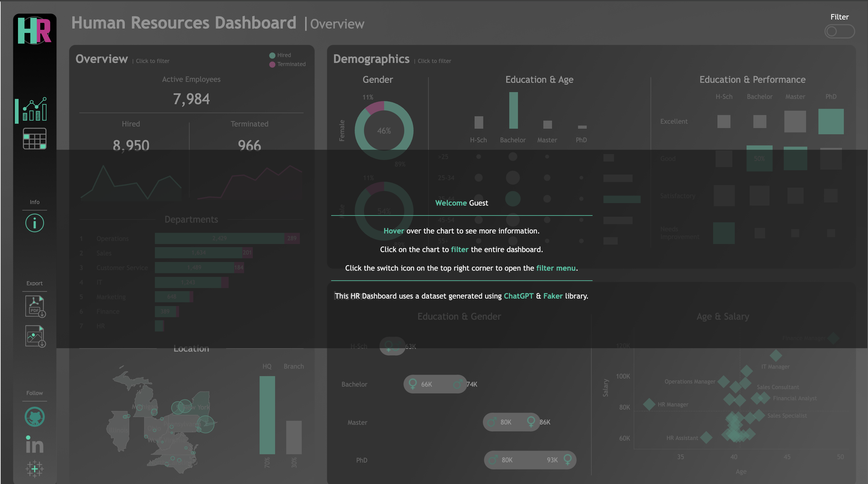The height and width of the screenshot is (484, 868).
Task: Open the GitHub profile icon
Action: click(34, 417)
